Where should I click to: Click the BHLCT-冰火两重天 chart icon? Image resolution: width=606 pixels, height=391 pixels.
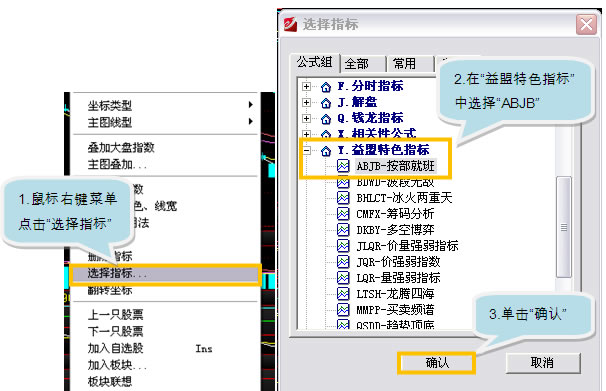point(343,198)
